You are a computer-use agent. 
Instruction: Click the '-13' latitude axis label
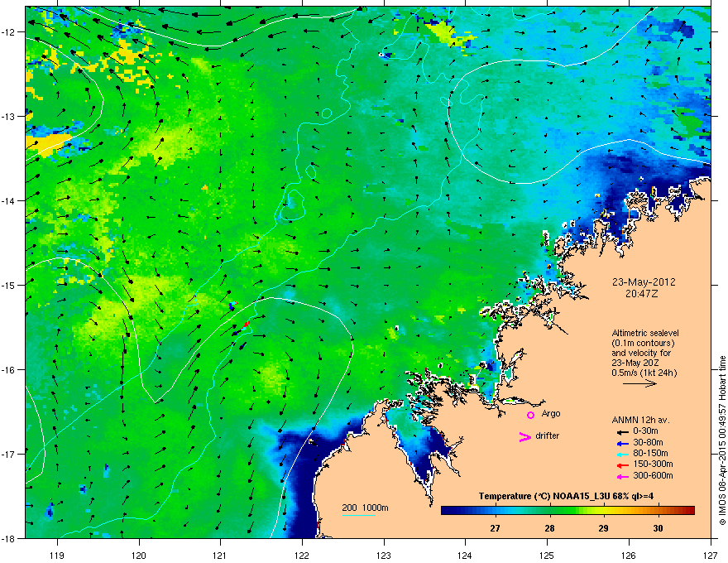[9, 116]
